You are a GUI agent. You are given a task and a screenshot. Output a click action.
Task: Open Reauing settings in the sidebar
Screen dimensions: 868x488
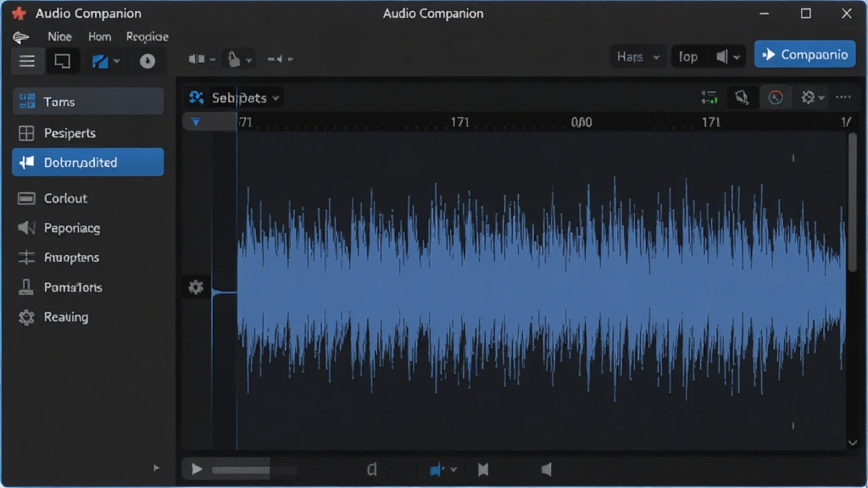(88, 317)
